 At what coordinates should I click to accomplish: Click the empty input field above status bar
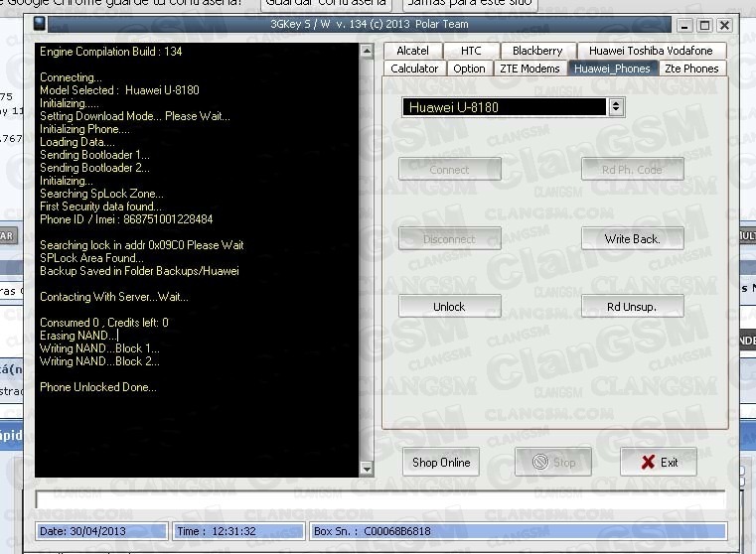click(380, 499)
